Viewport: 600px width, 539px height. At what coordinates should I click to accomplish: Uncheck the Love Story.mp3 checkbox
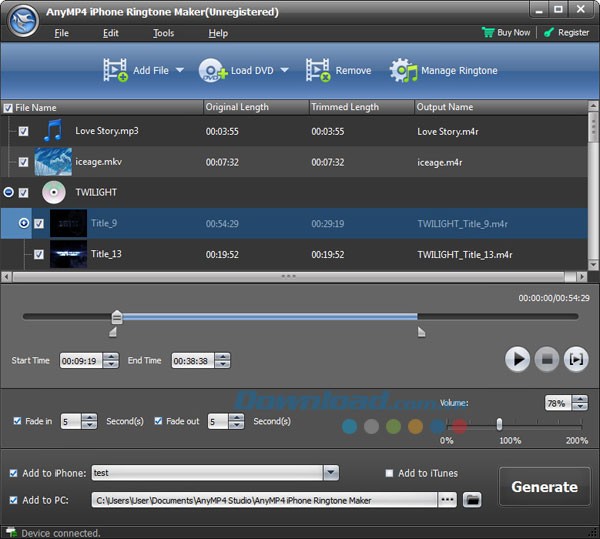[x=23, y=131]
